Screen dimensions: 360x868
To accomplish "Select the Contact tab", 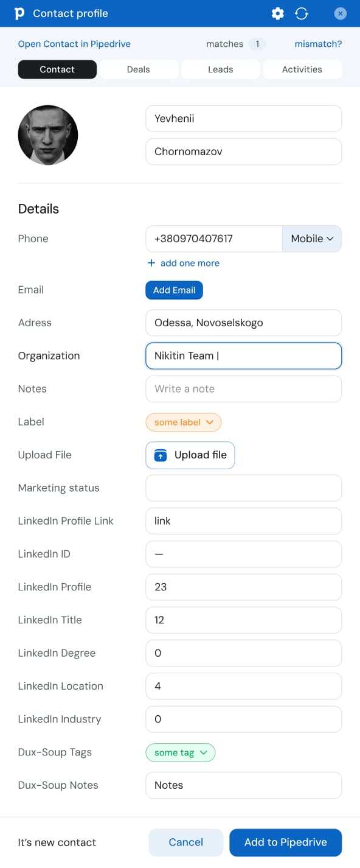I will (57, 69).
